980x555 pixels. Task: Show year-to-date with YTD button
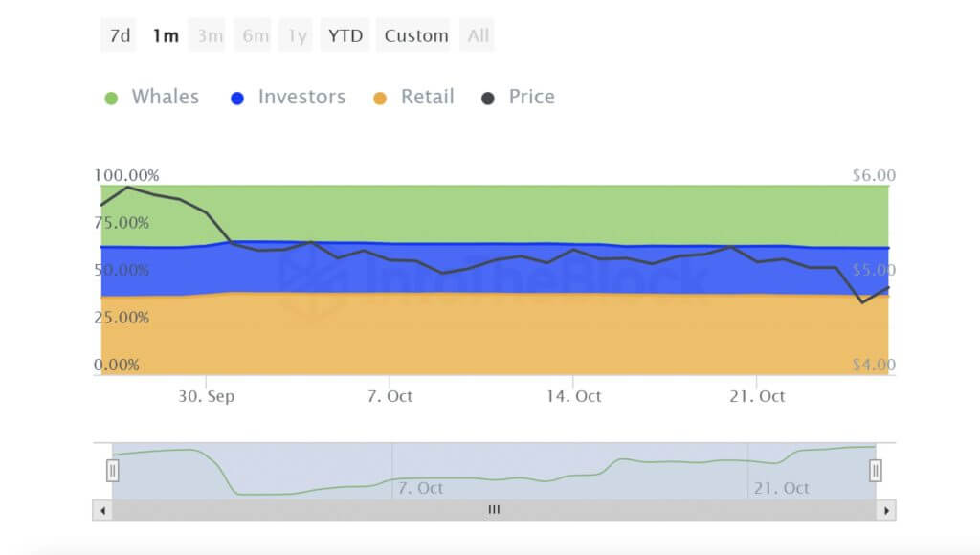[345, 35]
